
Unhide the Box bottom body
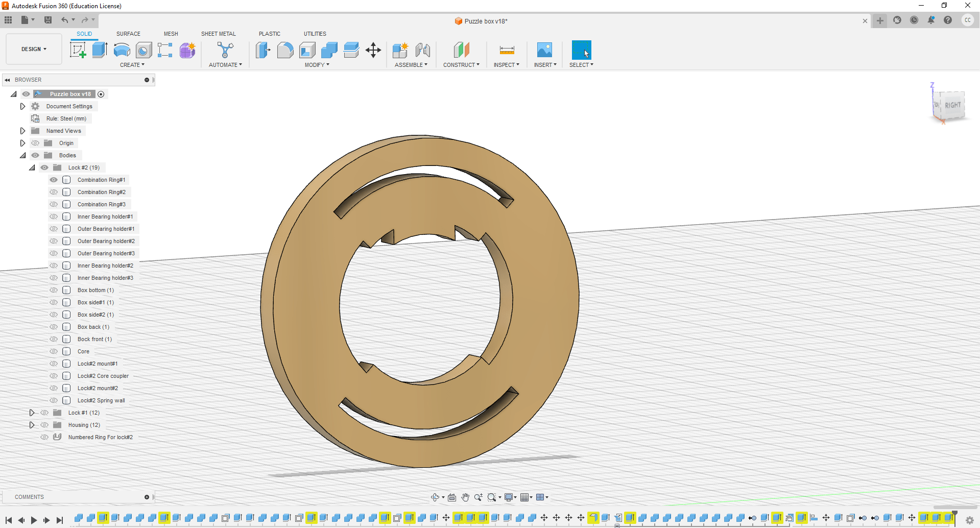[54, 290]
